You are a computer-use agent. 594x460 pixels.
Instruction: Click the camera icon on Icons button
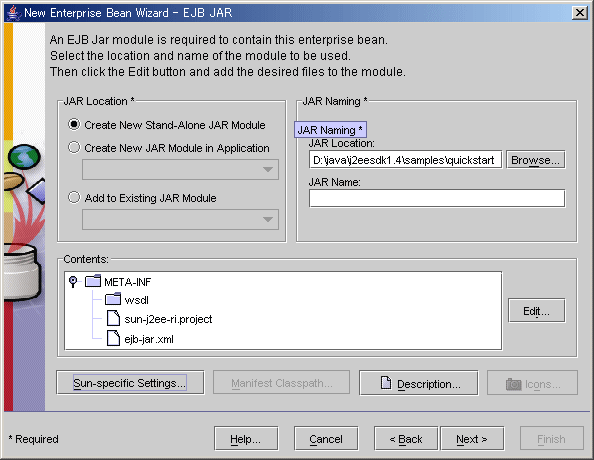(513, 384)
